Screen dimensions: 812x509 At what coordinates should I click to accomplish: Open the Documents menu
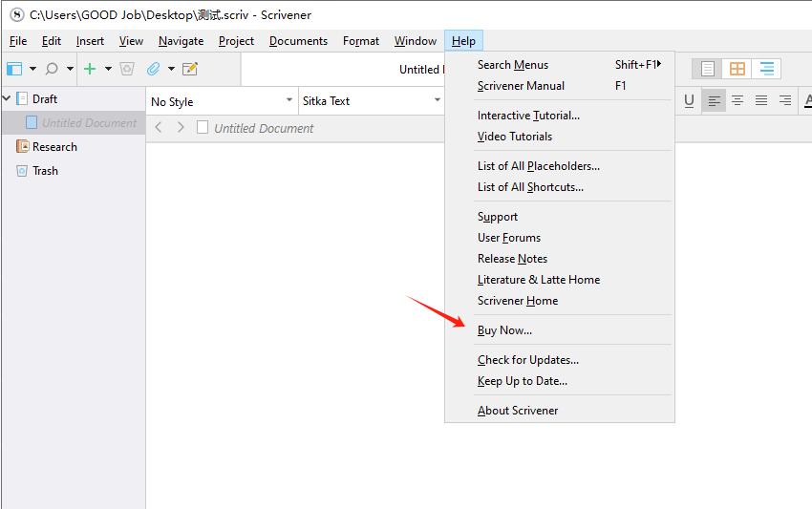click(x=298, y=41)
